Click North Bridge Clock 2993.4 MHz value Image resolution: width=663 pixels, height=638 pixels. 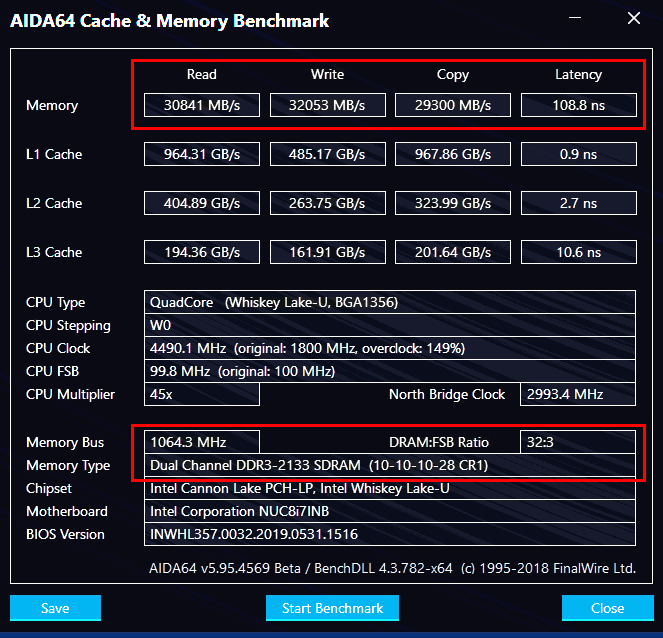click(578, 394)
